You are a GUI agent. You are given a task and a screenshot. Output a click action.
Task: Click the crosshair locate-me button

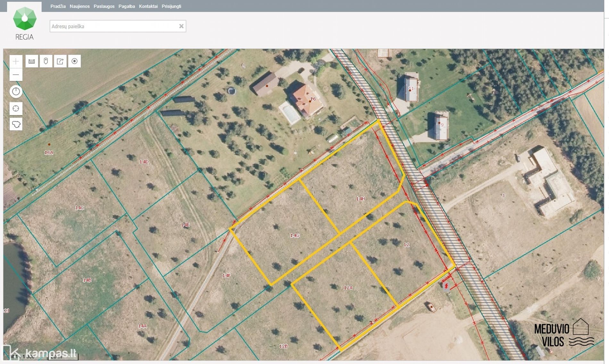point(16,109)
